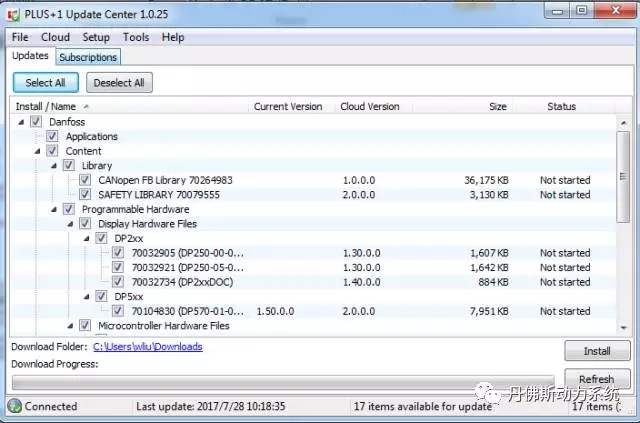Open the Cloud menu

point(55,37)
